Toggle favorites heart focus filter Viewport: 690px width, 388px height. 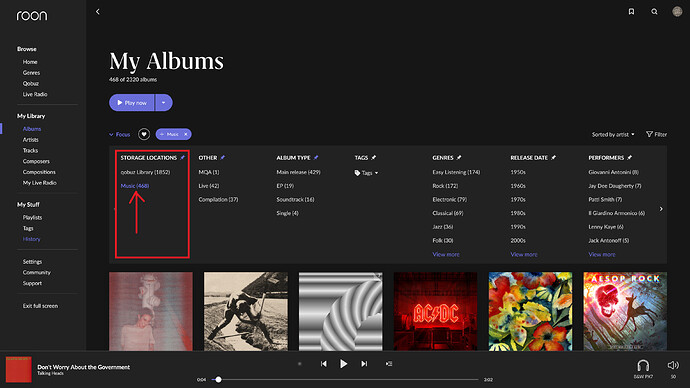click(144, 134)
